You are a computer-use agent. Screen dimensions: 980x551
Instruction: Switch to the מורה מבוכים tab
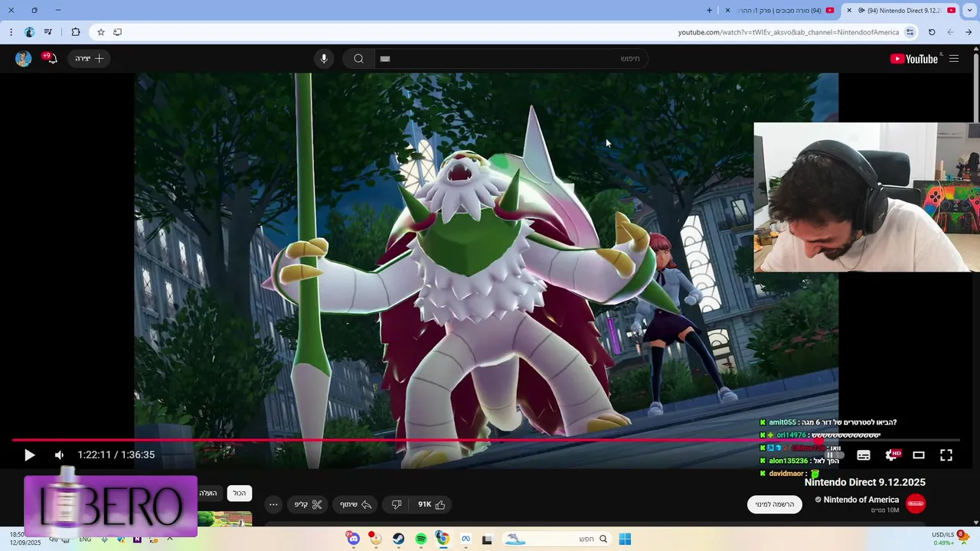779,11
